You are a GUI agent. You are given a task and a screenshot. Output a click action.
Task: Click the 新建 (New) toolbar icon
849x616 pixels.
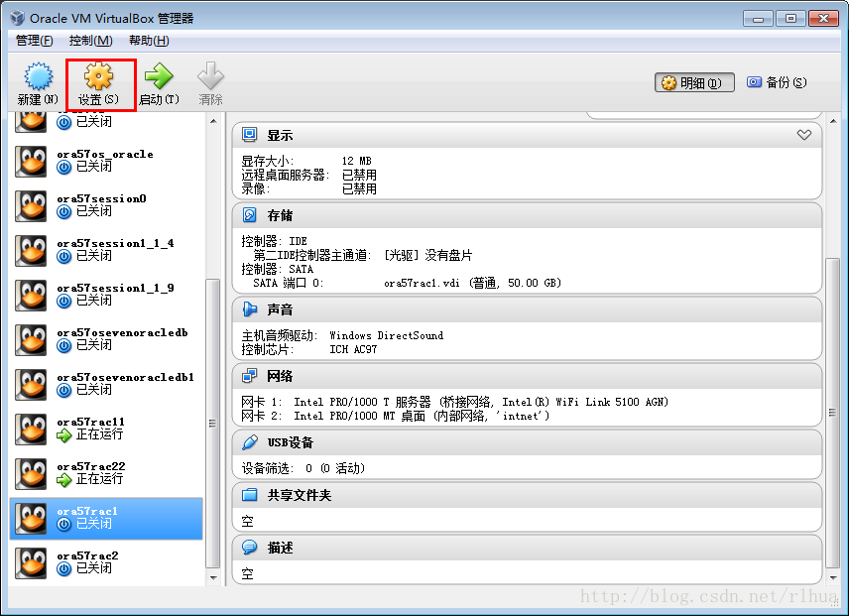(x=39, y=75)
